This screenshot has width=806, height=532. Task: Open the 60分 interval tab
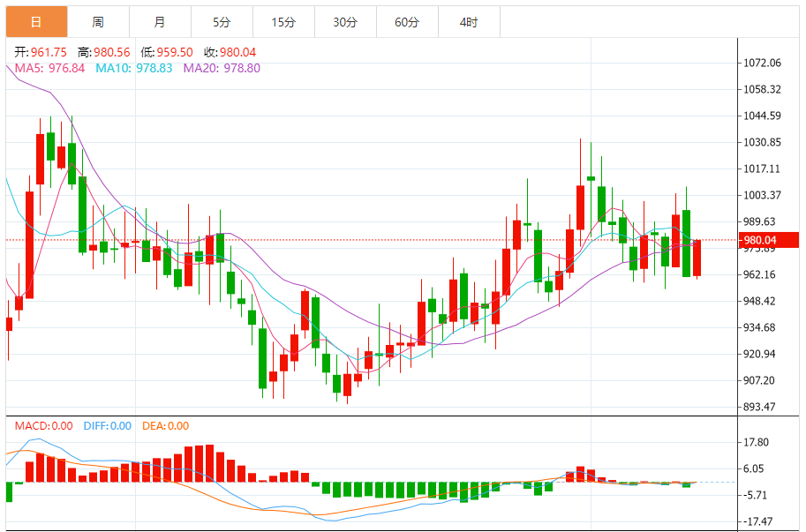(407, 22)
